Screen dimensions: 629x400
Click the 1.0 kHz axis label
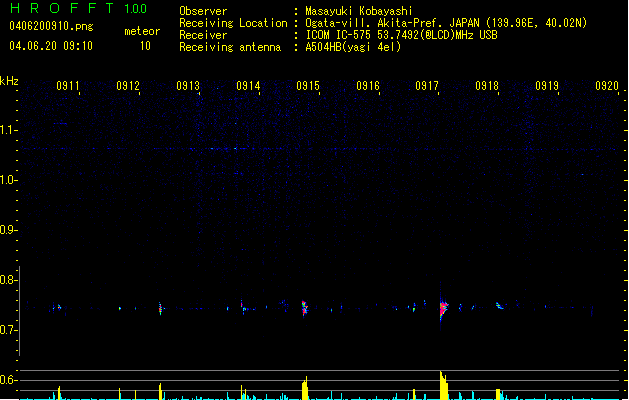[x=8, y=180]
